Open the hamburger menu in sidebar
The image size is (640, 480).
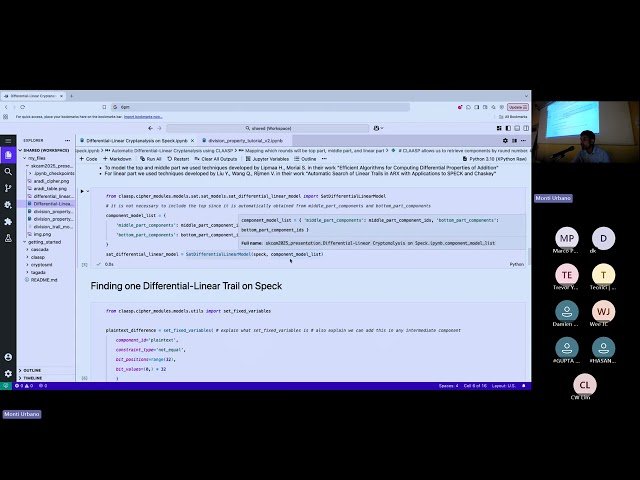pos(8,141)
